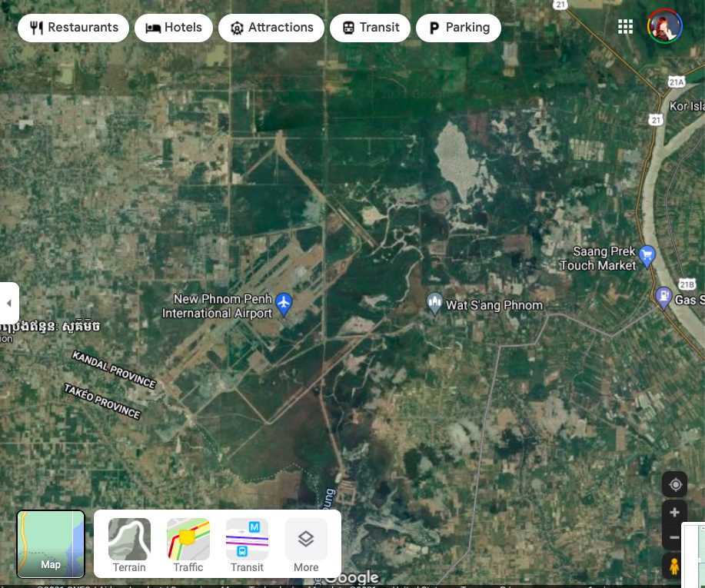Expand More layer options

306,545
